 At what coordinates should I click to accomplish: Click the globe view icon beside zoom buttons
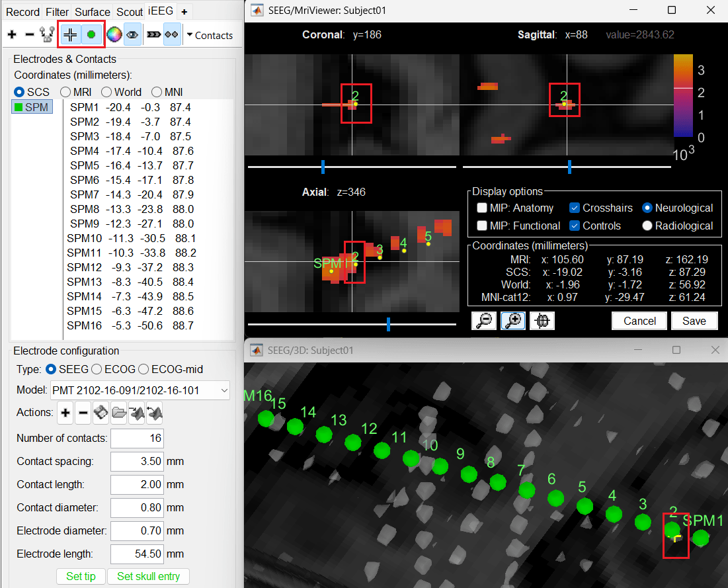pyautogui.click(x=542, y=321)
